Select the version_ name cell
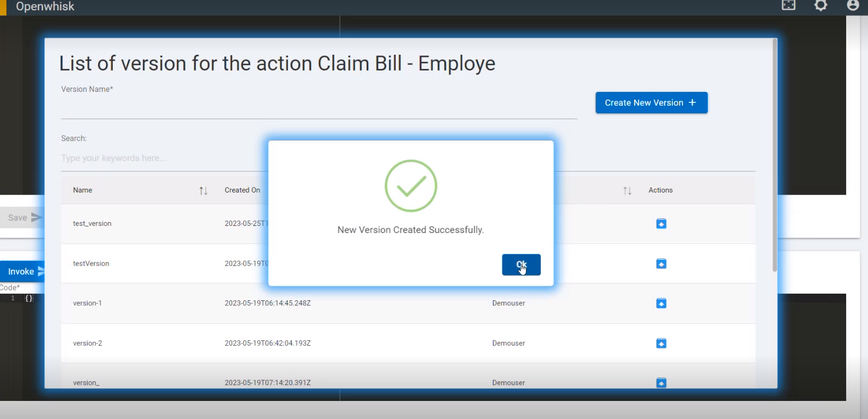 point(86,383)
